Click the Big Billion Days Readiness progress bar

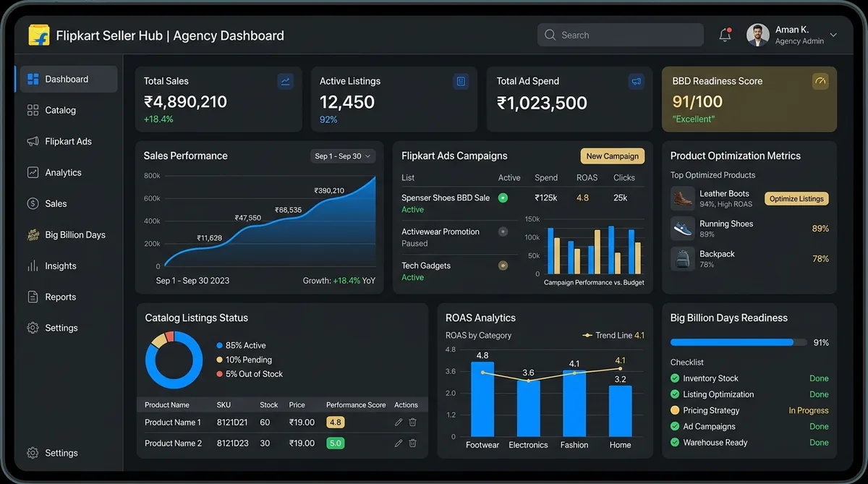739,342
